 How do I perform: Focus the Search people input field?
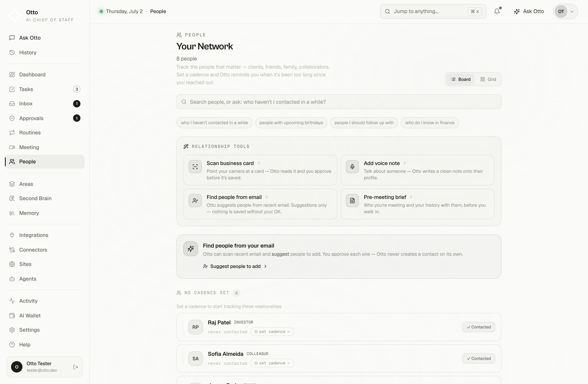339,102
